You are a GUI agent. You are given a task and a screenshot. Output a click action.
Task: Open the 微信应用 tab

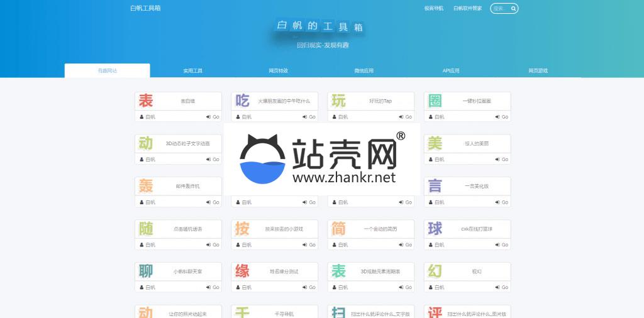tap(364, 70)
